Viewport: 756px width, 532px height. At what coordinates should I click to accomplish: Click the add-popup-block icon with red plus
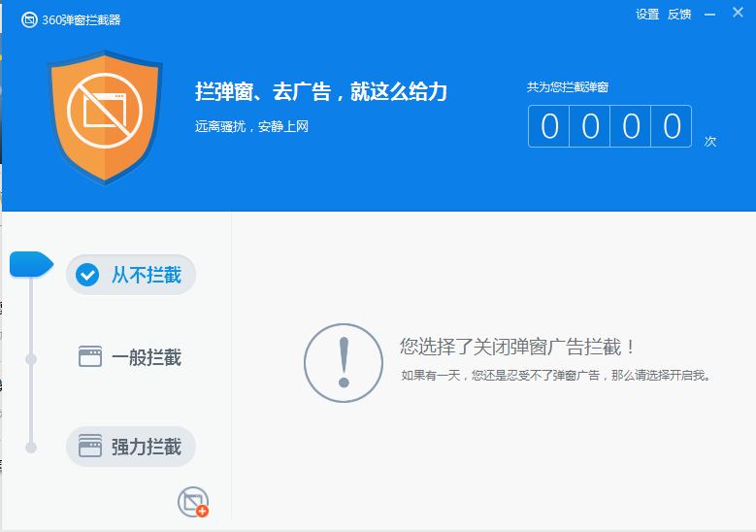[193, 502]
